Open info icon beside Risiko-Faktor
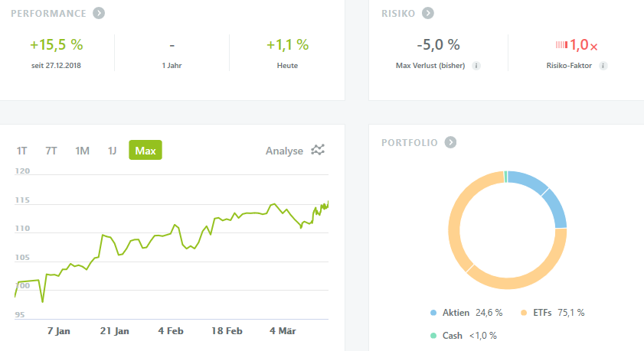 [603, 66]
